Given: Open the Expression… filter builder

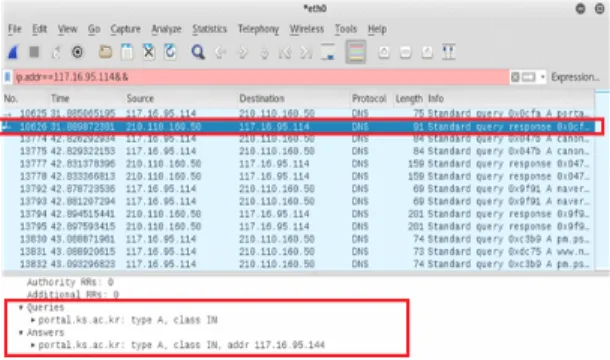Looking at the screenshot, I should [575, 77].
